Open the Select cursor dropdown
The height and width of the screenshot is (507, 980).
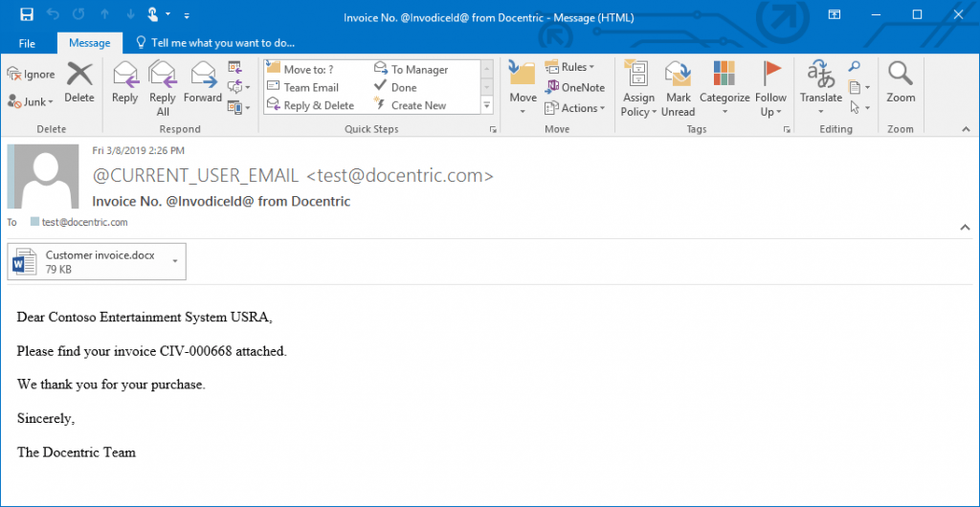tap(858, 107)
